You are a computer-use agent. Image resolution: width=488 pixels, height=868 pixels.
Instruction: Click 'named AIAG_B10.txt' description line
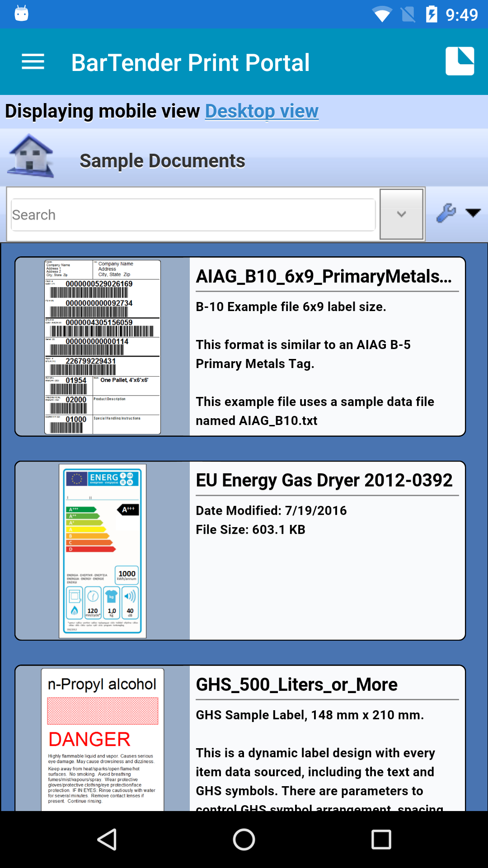256,420
